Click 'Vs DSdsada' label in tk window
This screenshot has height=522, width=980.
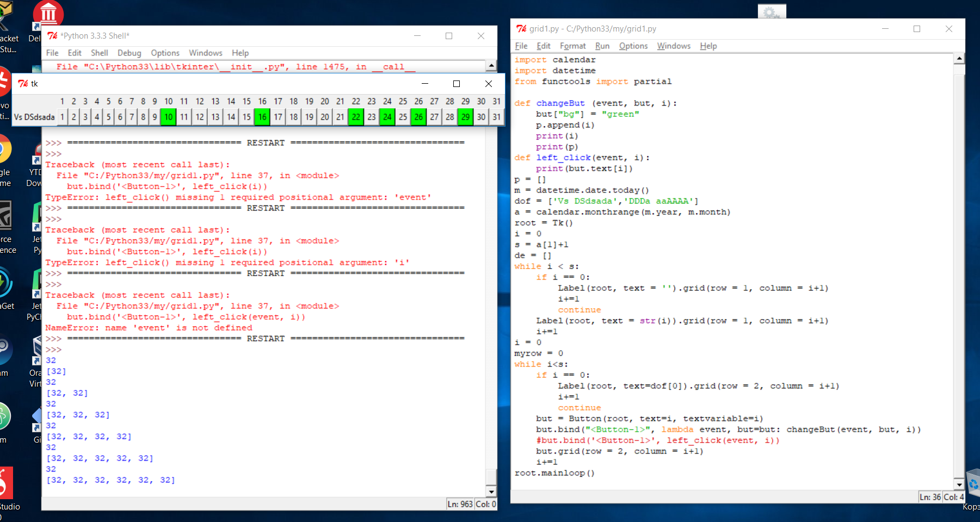(34, 117)
